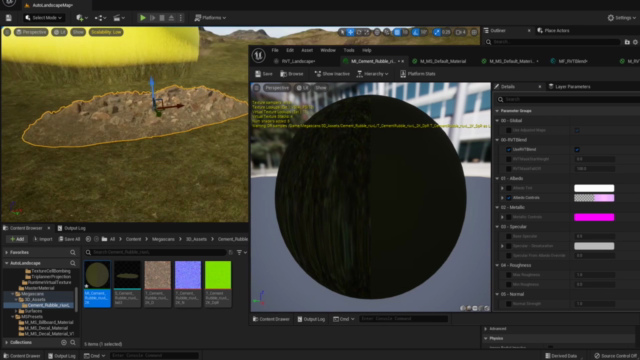This screenshot has height=360, width=640.
Task: Open the Blueprints icon menu in main toolbar
Action: (x=100, y=18)
